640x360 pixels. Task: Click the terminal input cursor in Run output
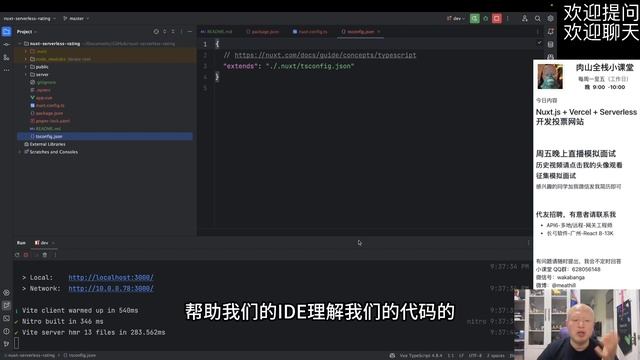[17, 343]
